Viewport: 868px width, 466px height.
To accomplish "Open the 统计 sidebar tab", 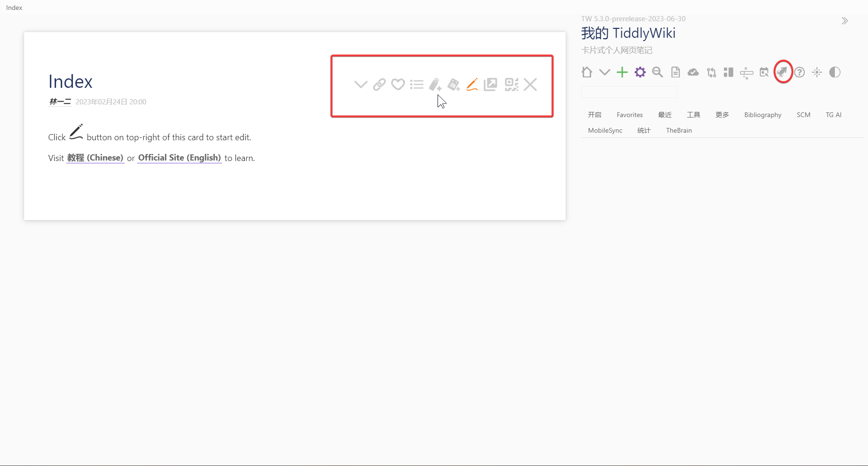I will coord(644,130).
